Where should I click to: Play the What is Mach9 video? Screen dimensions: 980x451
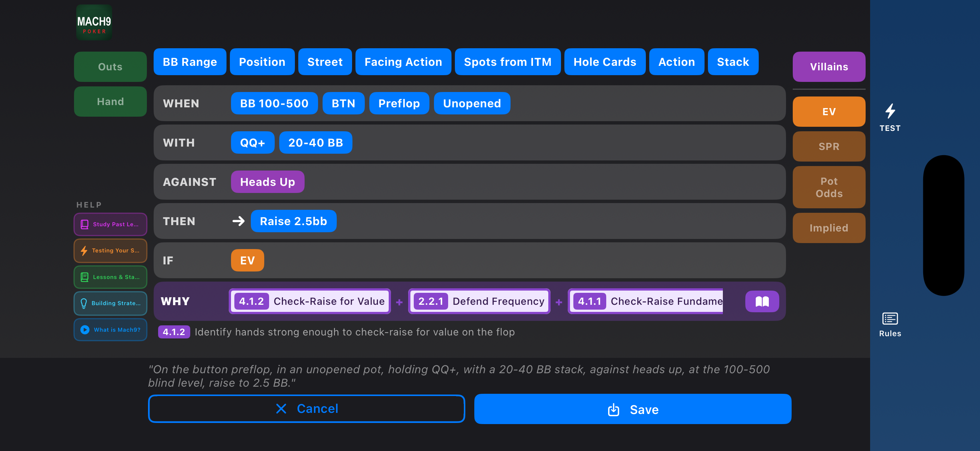(110, 329)
